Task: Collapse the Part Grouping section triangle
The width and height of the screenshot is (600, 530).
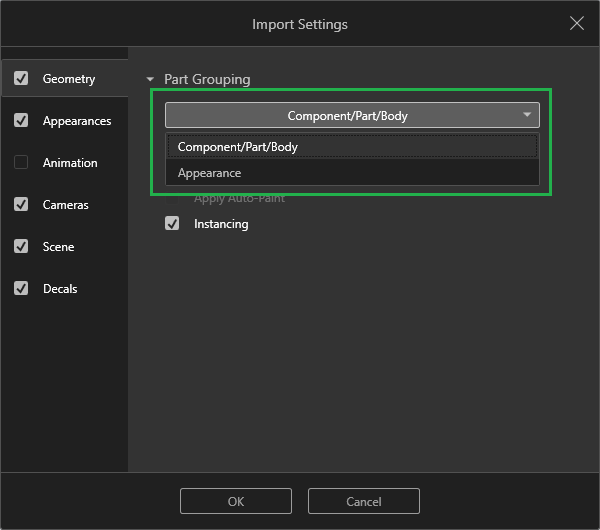Action: [x=151, y=79]
